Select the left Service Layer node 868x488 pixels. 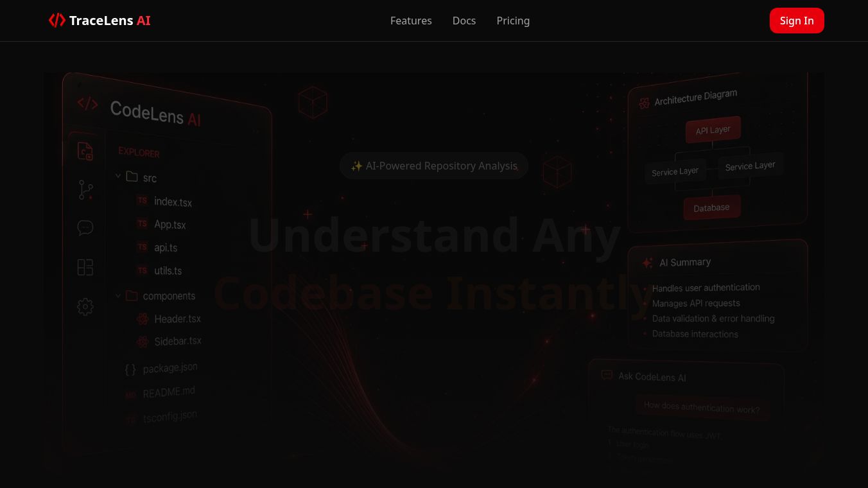[x=675, y=171]
